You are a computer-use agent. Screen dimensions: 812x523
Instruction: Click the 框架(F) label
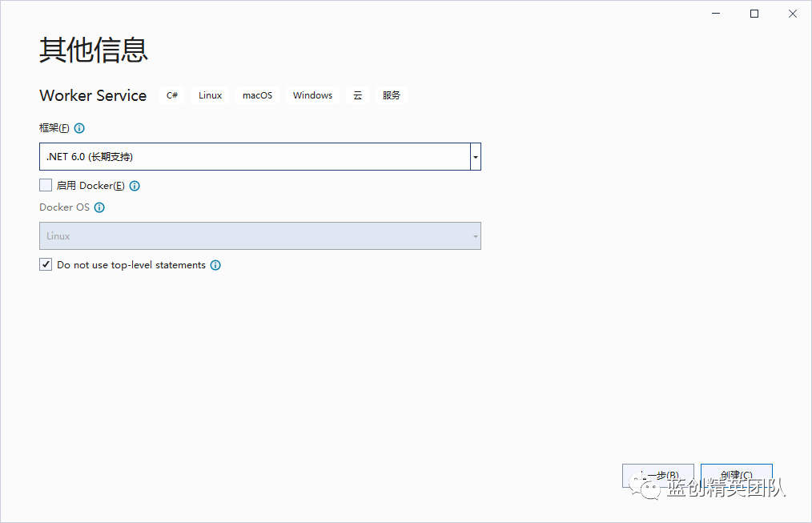(54, 128)
